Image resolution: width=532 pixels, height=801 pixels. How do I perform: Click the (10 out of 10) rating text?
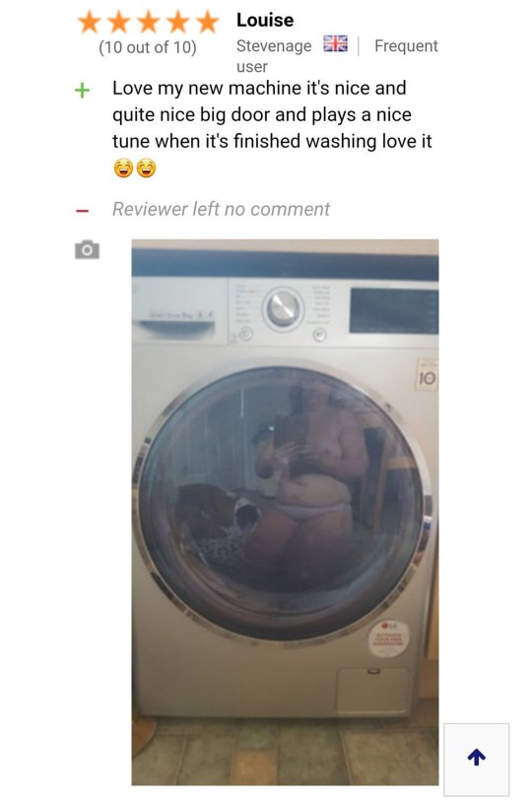[x=148, y=47]
